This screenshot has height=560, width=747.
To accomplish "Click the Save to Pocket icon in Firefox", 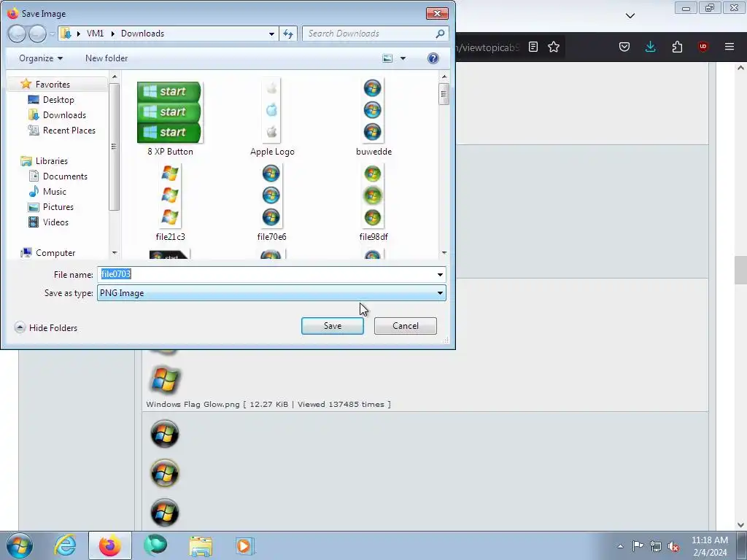I will [x=624, y=47].
